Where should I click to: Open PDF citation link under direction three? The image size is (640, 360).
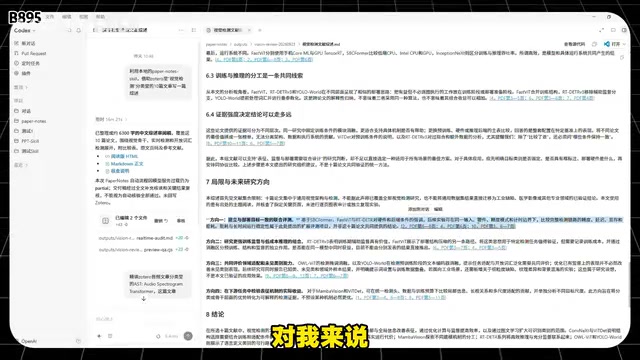pos(306,276)
